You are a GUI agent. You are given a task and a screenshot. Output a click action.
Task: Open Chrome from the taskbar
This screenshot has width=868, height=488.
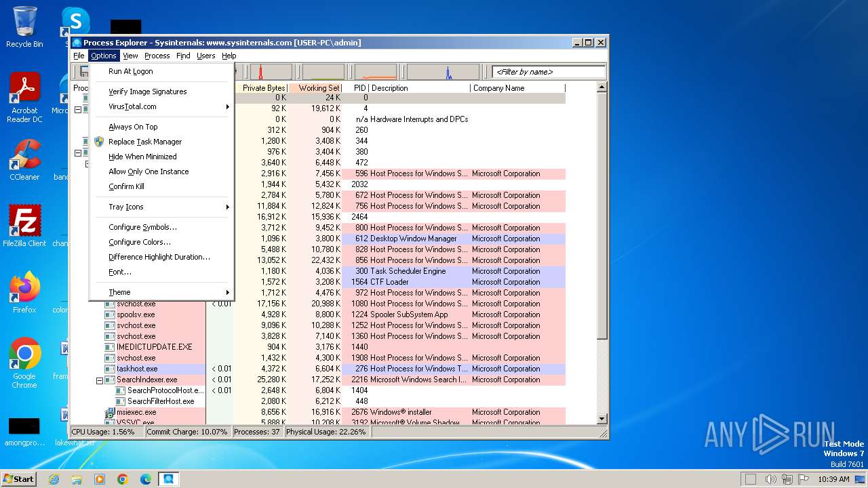123,479
